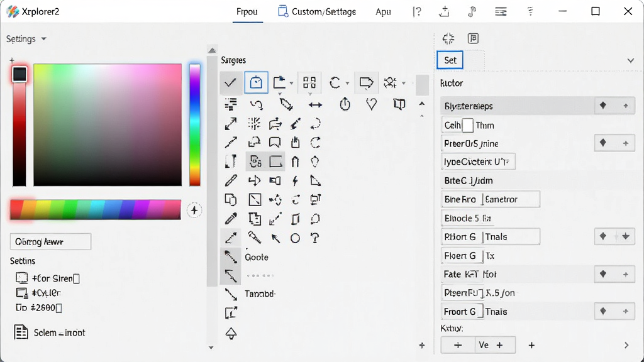Select the highlighted clipboard tool icon
The height and width of the screenshot is (362, 644).
(256, 82)
